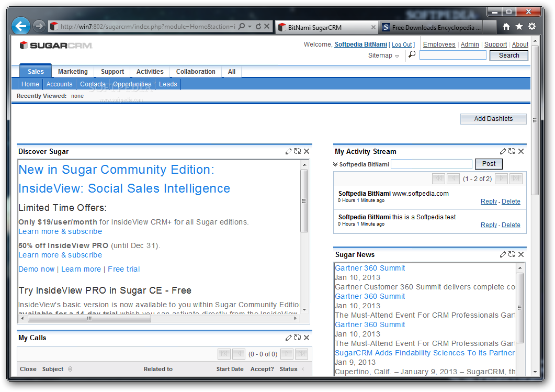Screen dimensions: 555x392
Task: Click the global search magnifier icon
Action: [412, 54]
